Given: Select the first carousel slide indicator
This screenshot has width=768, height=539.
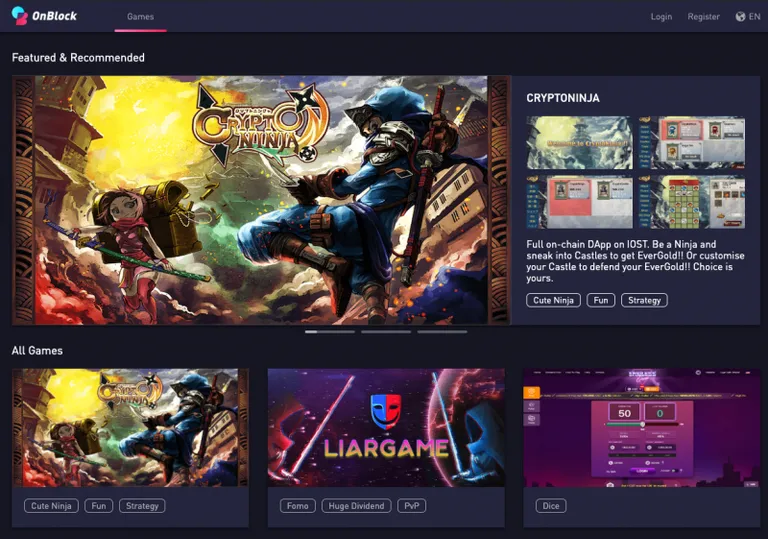Looking at the screenshot, I should click(330, 332).
